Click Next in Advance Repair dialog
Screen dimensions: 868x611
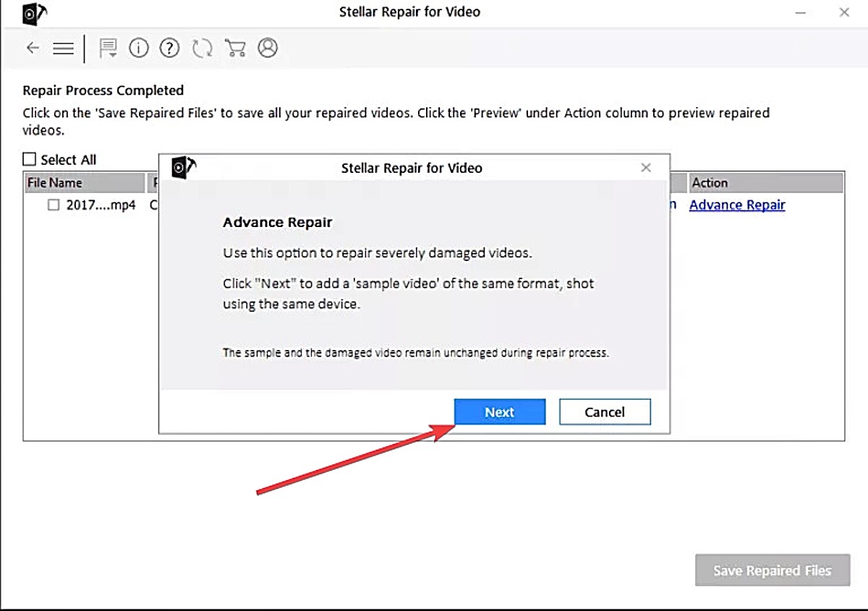pyautogui.click(x=499, y=412)
